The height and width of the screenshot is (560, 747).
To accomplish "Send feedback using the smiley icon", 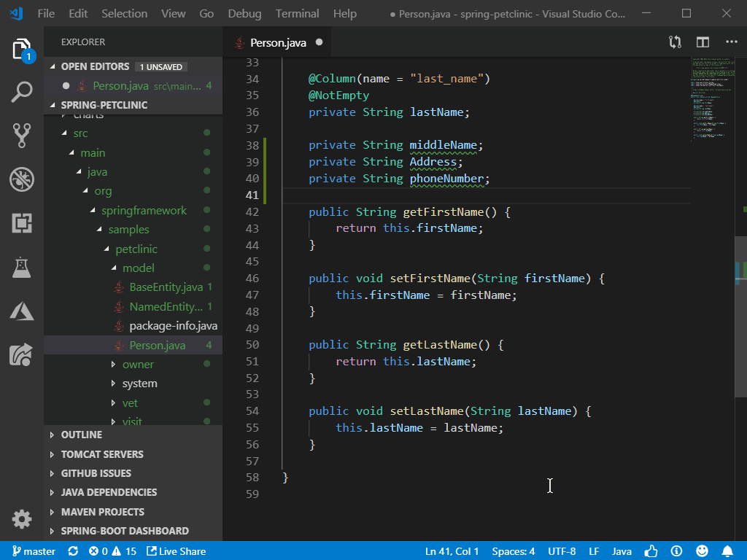I will 702,551.
